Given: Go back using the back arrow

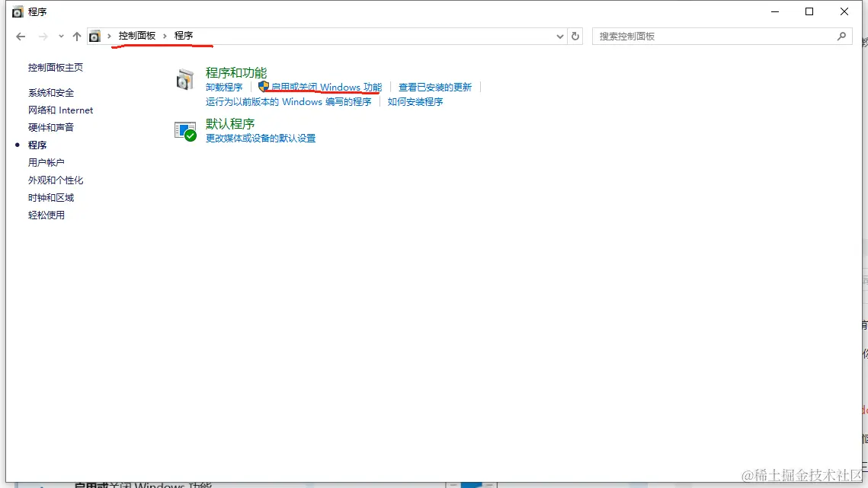Looking at the screenshot, I should [x=21, y=37].
